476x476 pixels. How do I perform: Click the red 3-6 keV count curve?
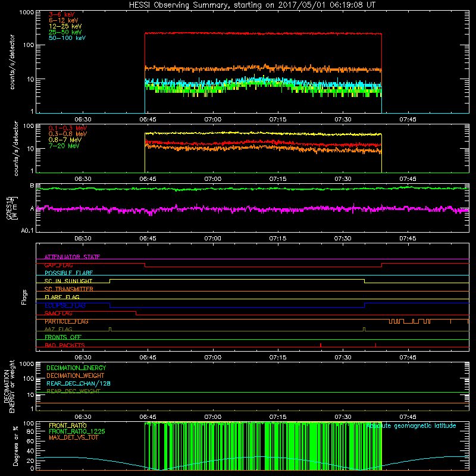point(263,33)
